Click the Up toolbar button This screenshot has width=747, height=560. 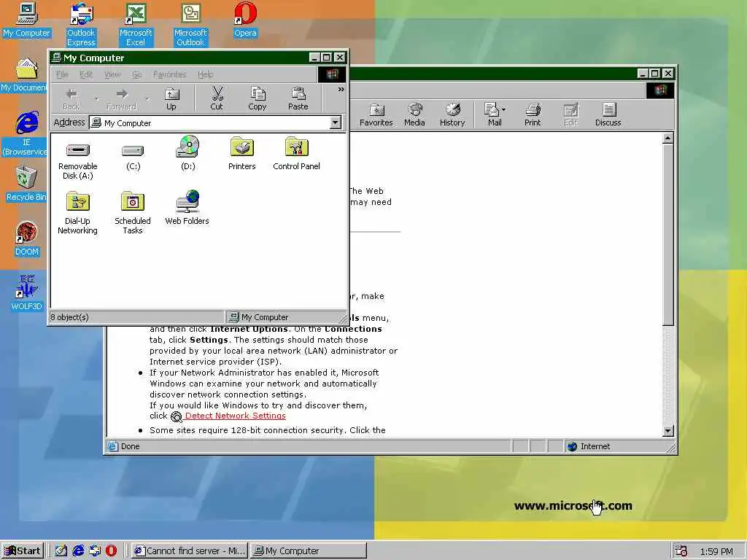pos(171,99)
